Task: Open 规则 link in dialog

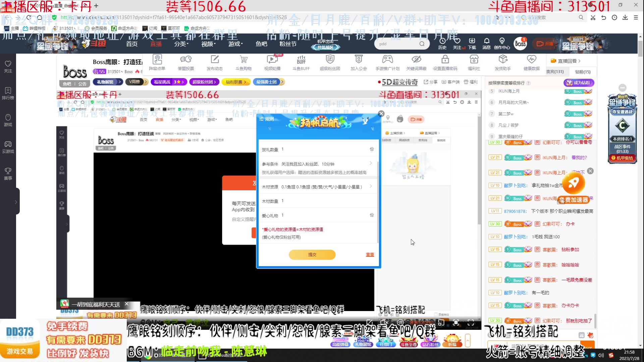Action: (267, 119)
